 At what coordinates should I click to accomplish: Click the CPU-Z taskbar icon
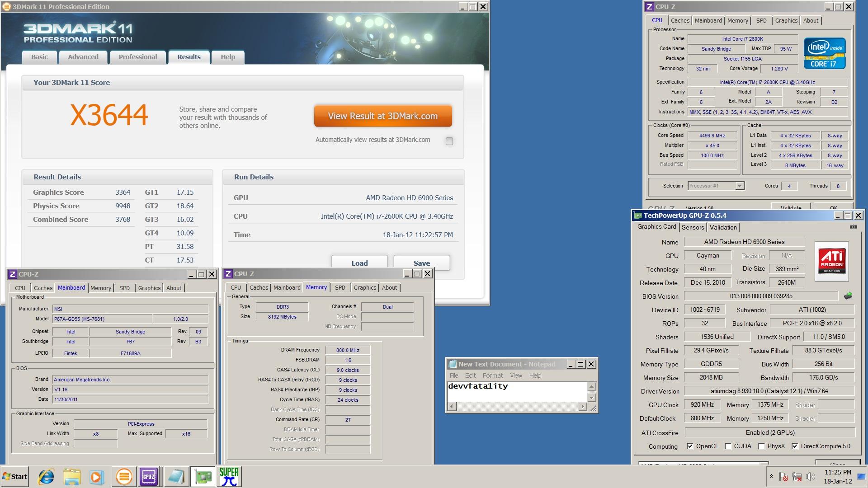[x=149, y=477]
